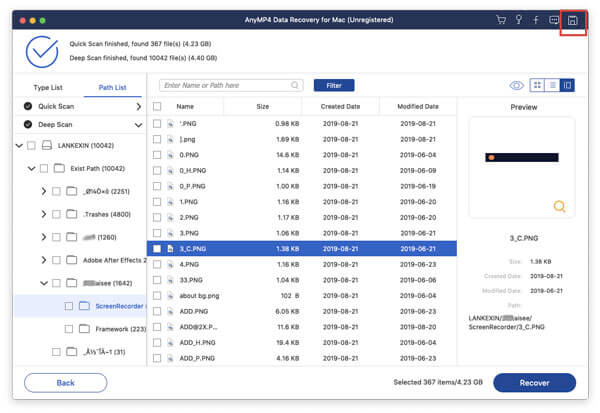Switch to the Path List tab
The image size is (600, 413).
pos(112,88)
